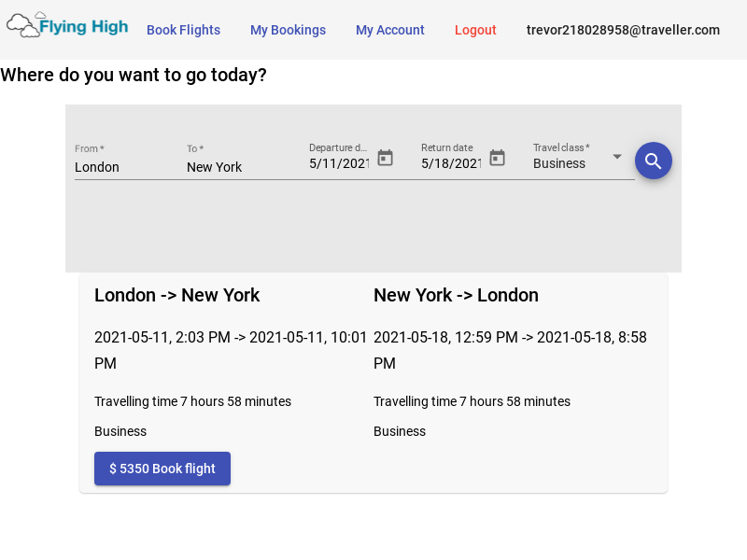
Task: Open the return date calendar icon
Action: point(497,158)
